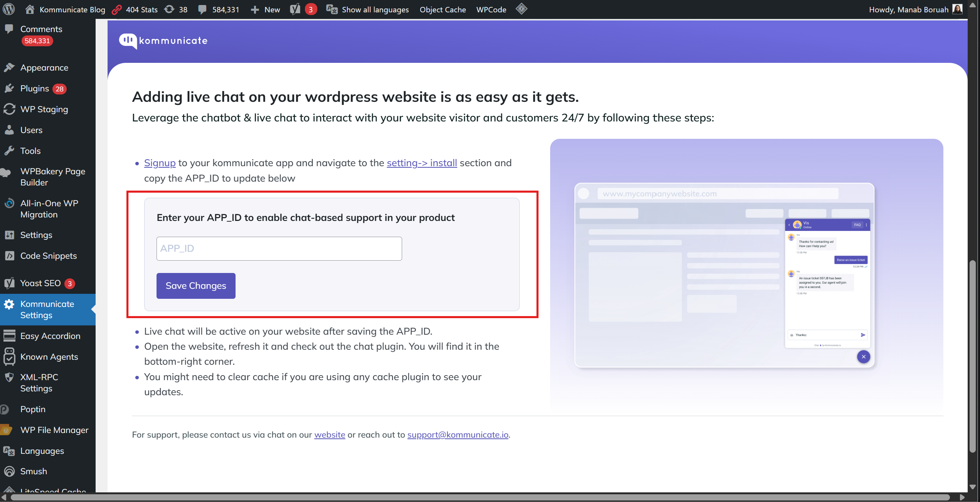Click the vertical scrollbar thumb
The image size is (980, 502).
coord(973,357)
